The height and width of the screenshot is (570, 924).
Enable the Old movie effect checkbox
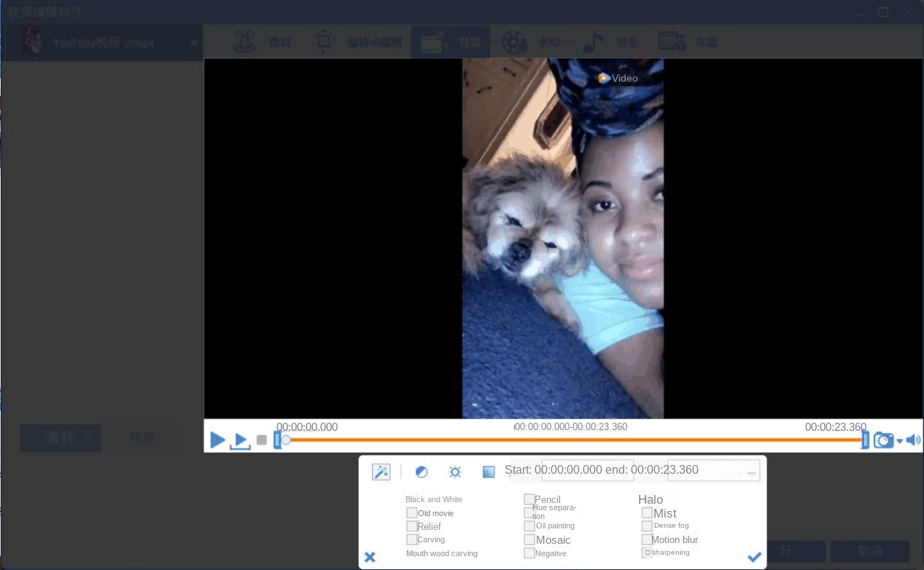coord(412,513)
